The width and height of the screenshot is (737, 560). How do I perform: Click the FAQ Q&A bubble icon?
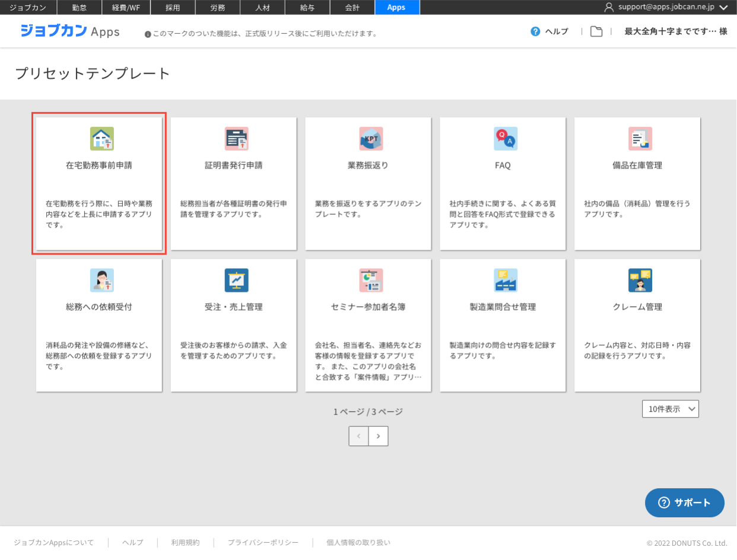(x=506, y=139)
